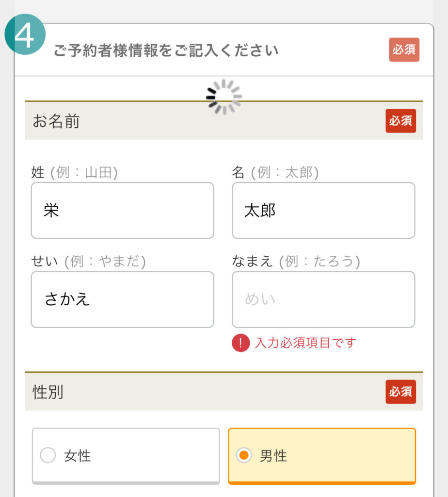Click the 入力必須項目です error message
The width and height of the screenshot is (448, 497).
point(305,343)
